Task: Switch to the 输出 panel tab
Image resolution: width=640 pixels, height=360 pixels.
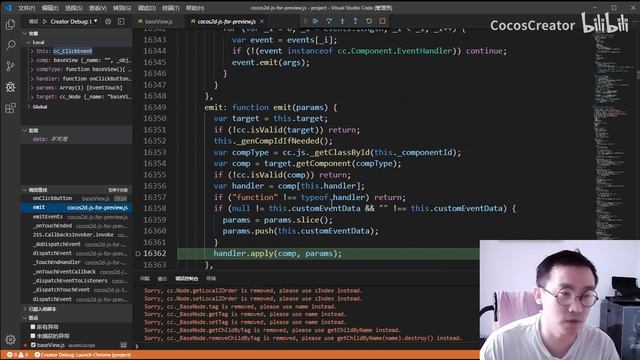Action: pos(162,278)
